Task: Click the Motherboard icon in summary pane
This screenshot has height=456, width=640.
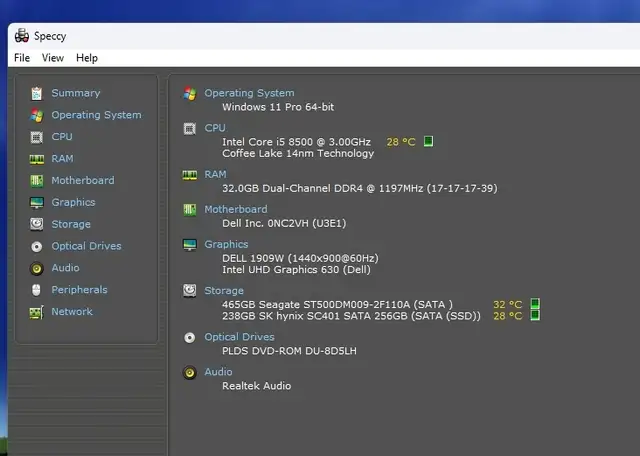Action: (x=189, y=210)
